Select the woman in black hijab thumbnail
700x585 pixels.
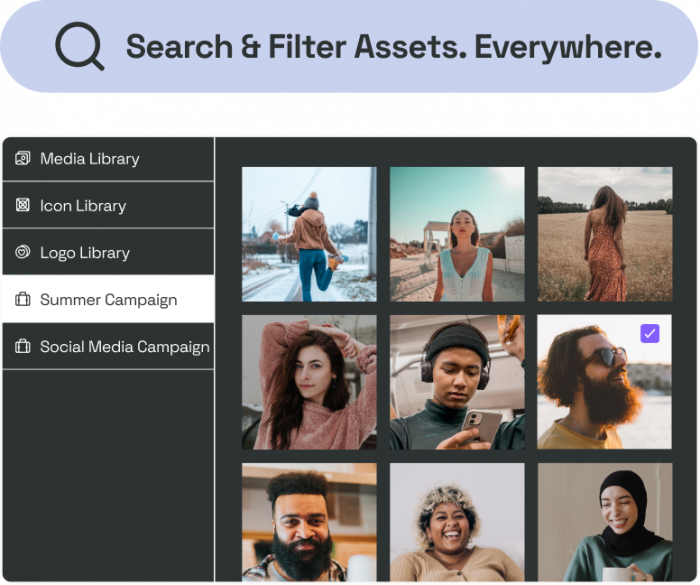[x=605, y=522]
